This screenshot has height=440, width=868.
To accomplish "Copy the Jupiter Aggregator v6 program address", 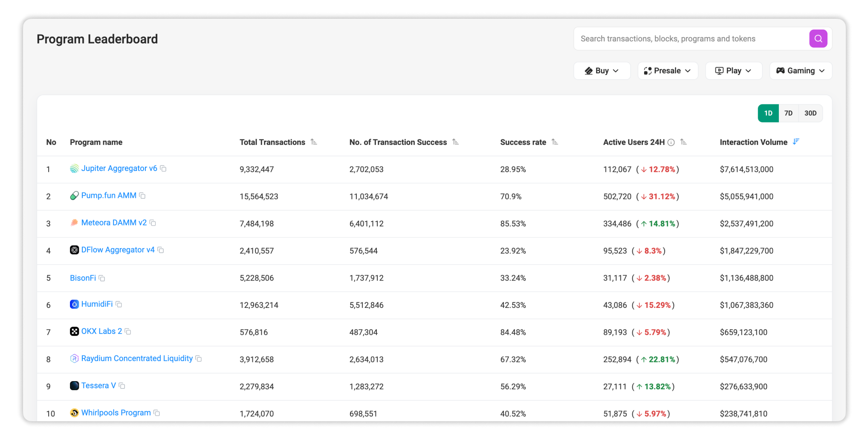I will point(164,168).
